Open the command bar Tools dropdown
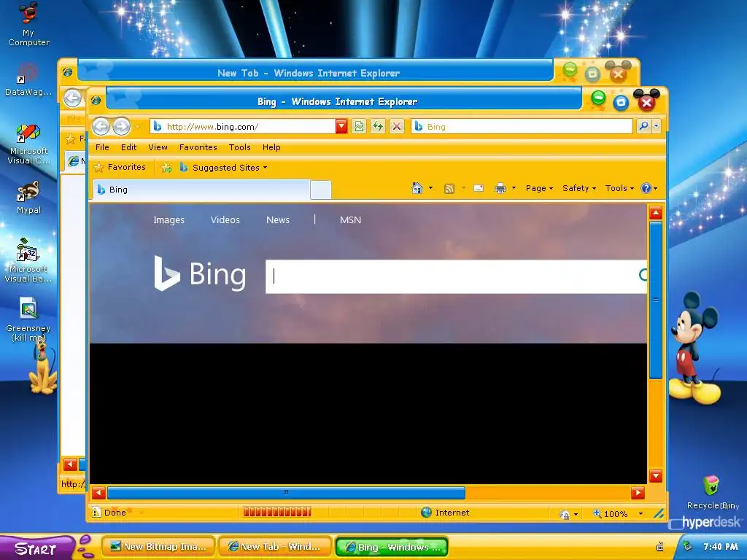The width and height of the screenshot is (747, 560). point(619,188)
